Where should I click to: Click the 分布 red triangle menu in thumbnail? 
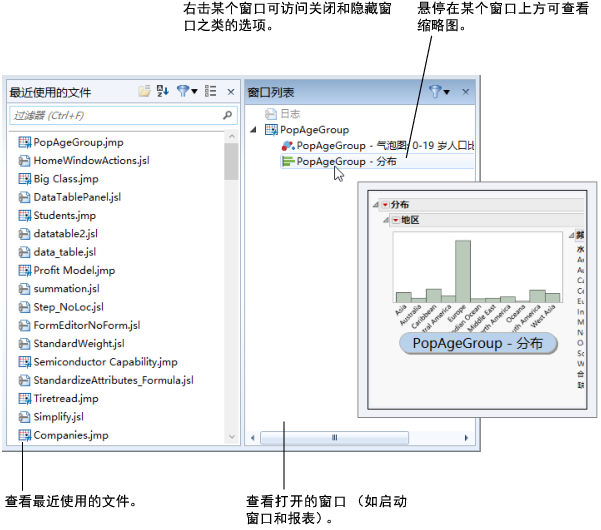[x=386, y=205]
